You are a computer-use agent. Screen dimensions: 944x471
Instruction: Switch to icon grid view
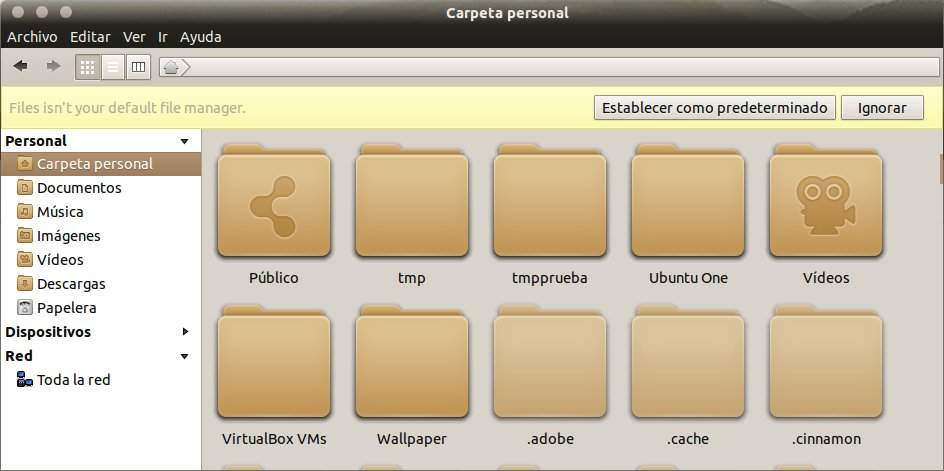coord(88,67)
